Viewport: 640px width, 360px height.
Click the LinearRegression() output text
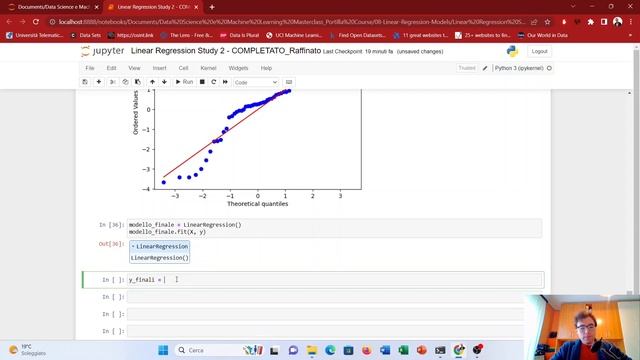click(x=160, y=258)
